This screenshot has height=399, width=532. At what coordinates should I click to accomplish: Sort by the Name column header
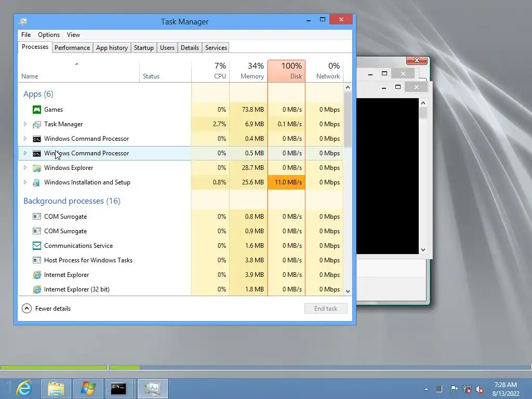point(78,71)
